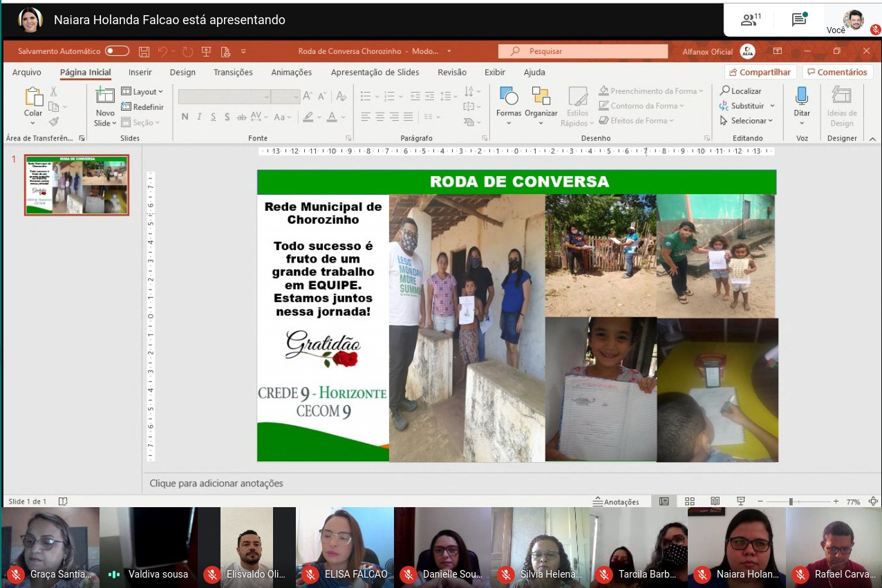Open the Inserir ribbon tab

140,73
